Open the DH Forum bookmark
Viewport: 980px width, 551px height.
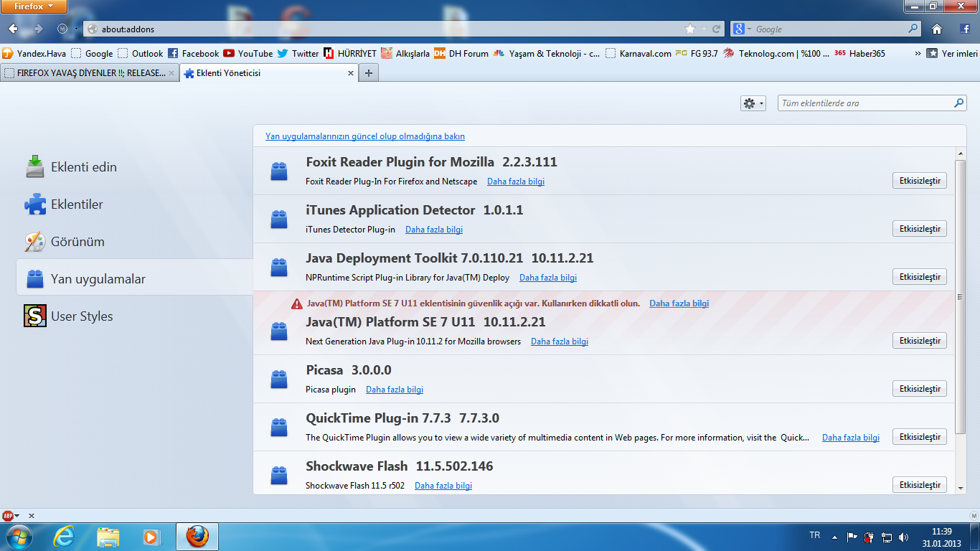[461, 53]
